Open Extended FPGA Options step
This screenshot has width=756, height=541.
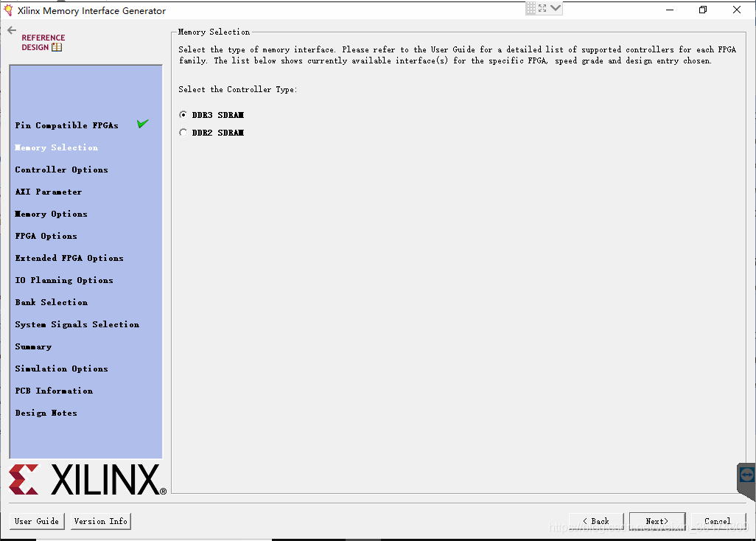pos(69,258)
